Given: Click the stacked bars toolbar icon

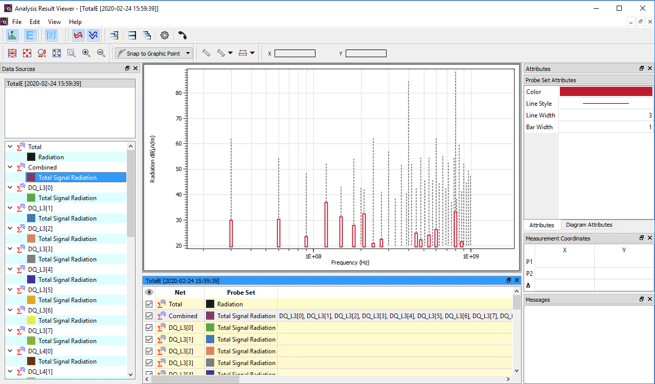Looking at the screenshot, I should tap(132, 36).
